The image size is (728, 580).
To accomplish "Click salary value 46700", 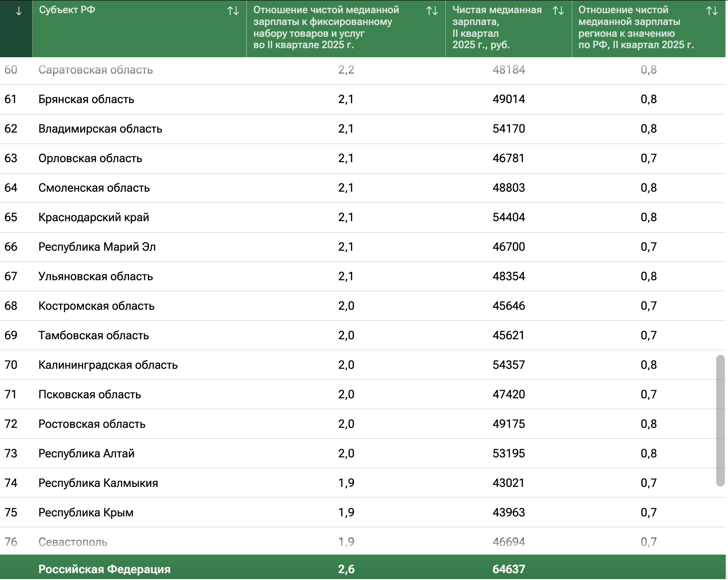I will [509, 247].
